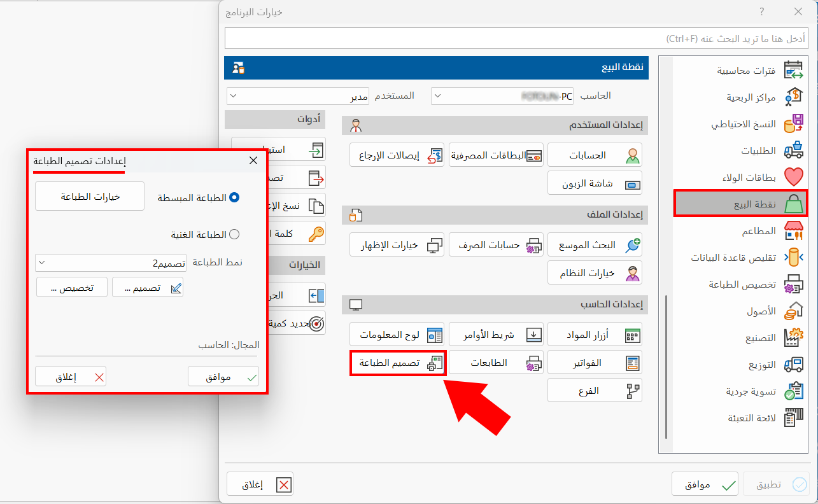Click the Manufacturing (التصنيع) icon
Image resolution: width=818 pixels, height=504 pixels.
pos(793,338)
